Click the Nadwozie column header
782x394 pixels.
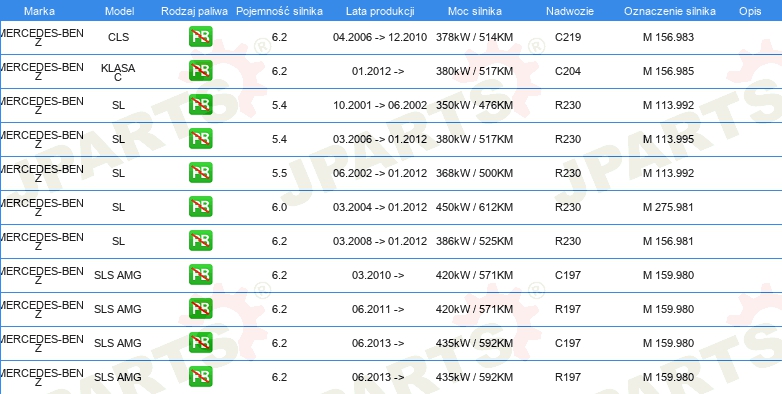(570, 11)
